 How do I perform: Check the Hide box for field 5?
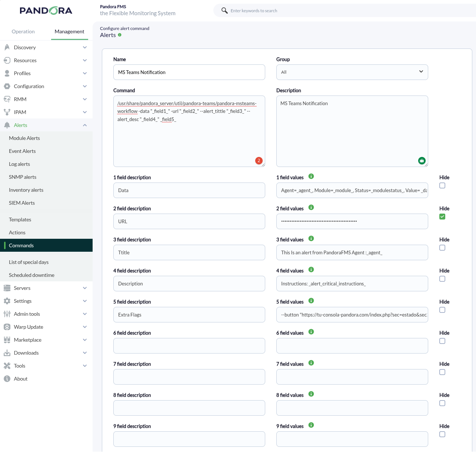click(442, 310)
